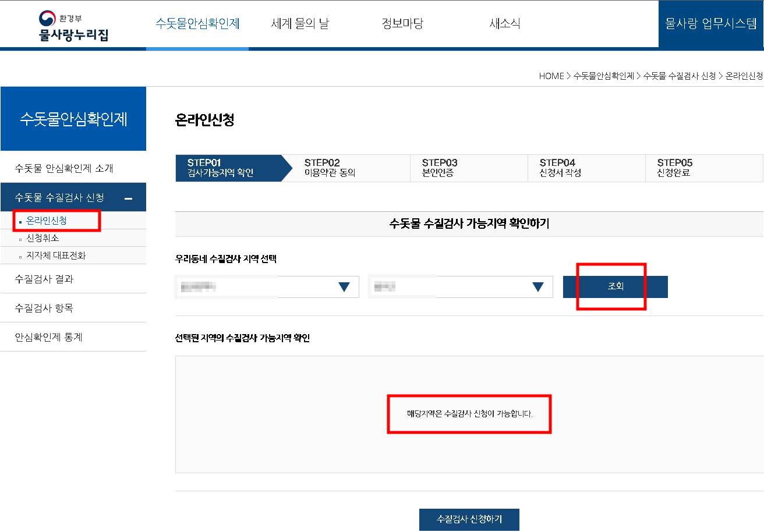Select 신청취소 in sidebar submenu
The image size is (764, 532).
pos(43,238)
